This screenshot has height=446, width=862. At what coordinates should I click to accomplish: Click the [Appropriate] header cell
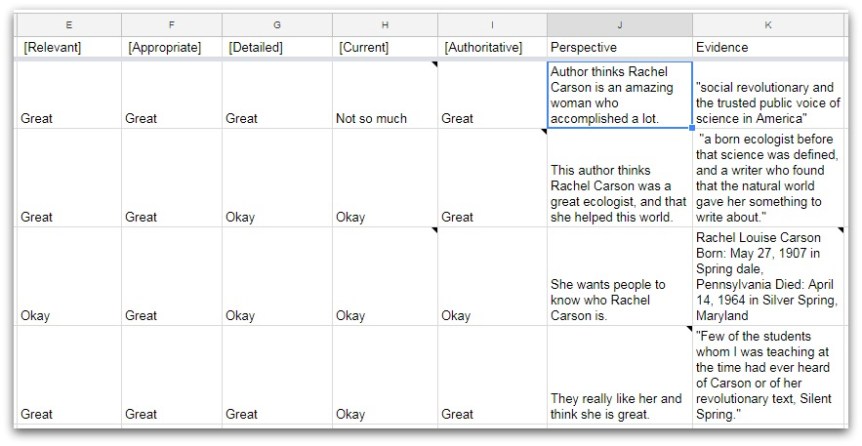pyautogui.click(x=172, y=47)
